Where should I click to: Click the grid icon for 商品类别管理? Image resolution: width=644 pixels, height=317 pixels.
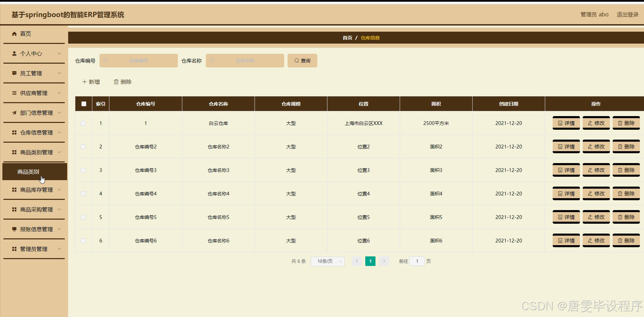coord(14,152)
